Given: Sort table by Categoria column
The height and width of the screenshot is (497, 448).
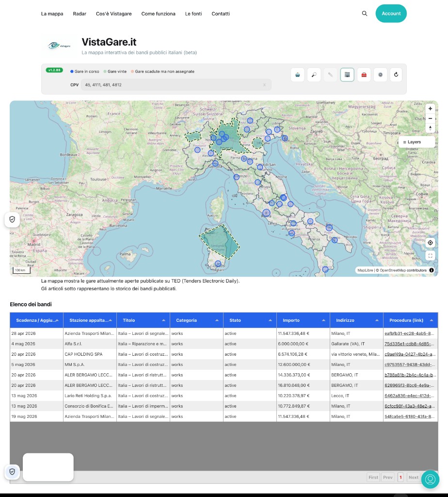Looking at the screenshot, I should tap(197, 320).
